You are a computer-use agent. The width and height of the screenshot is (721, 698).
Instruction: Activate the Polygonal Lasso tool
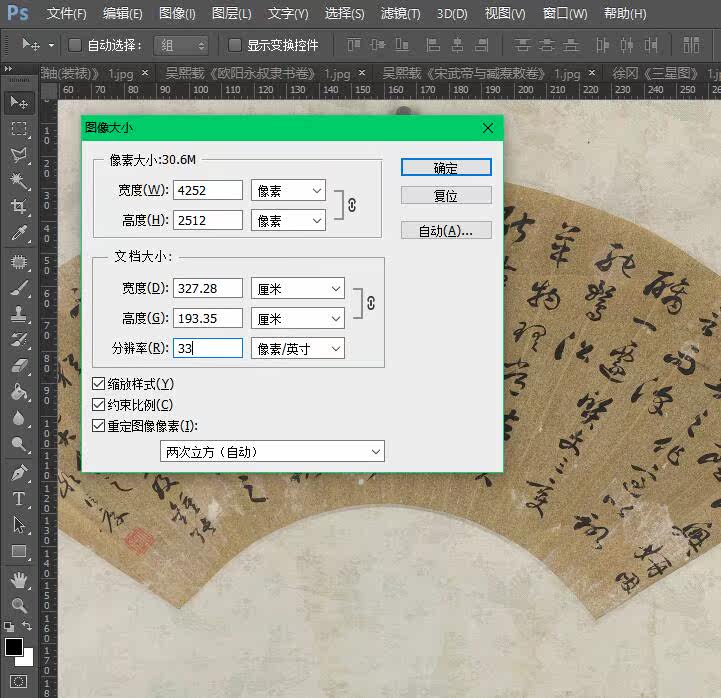[x=18, y=155]
